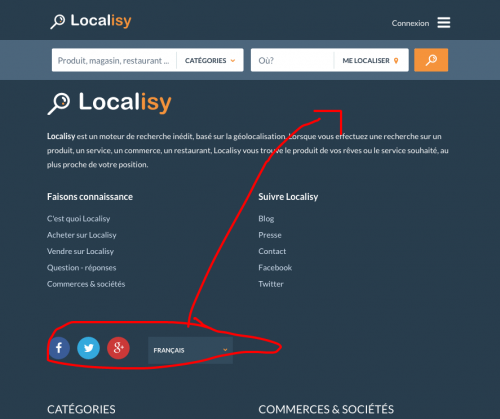Open the Contact link

pos(272,251)
